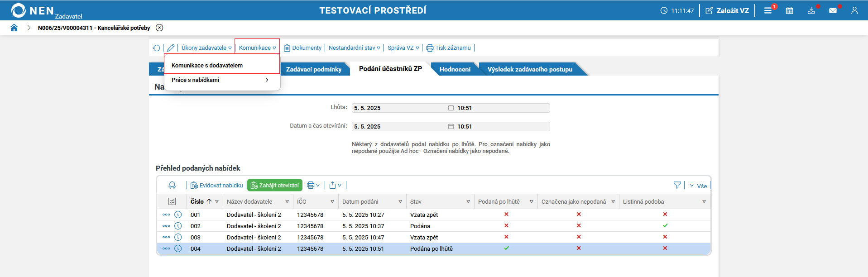Click Založit VZ button
This screenshot has width=868, height=277.
click(727, 10)
